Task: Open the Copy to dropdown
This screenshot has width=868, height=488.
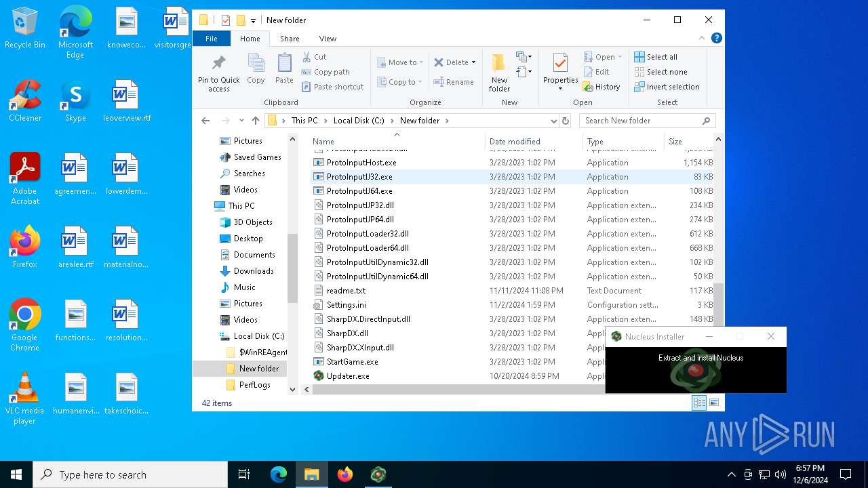Action: point(400,82)
